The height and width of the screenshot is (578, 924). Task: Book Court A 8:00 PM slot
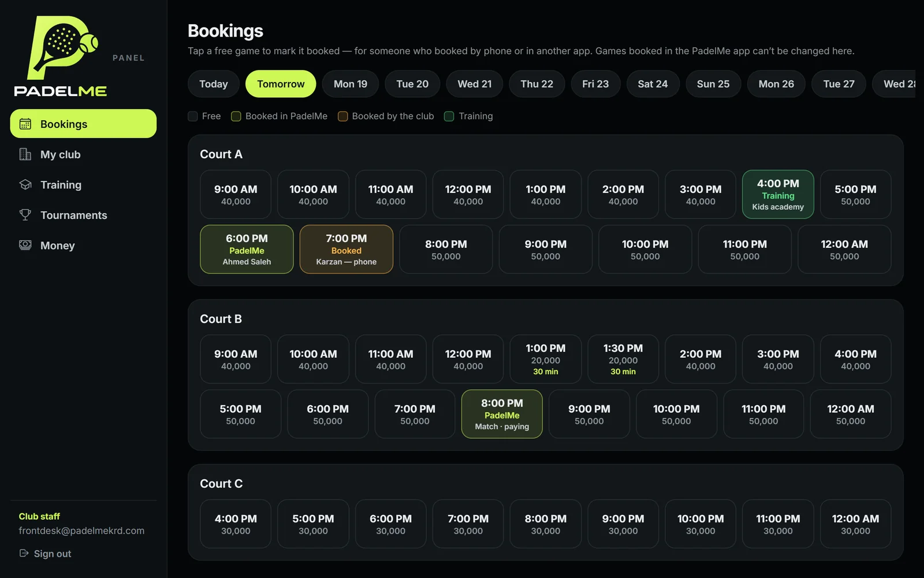446,249
